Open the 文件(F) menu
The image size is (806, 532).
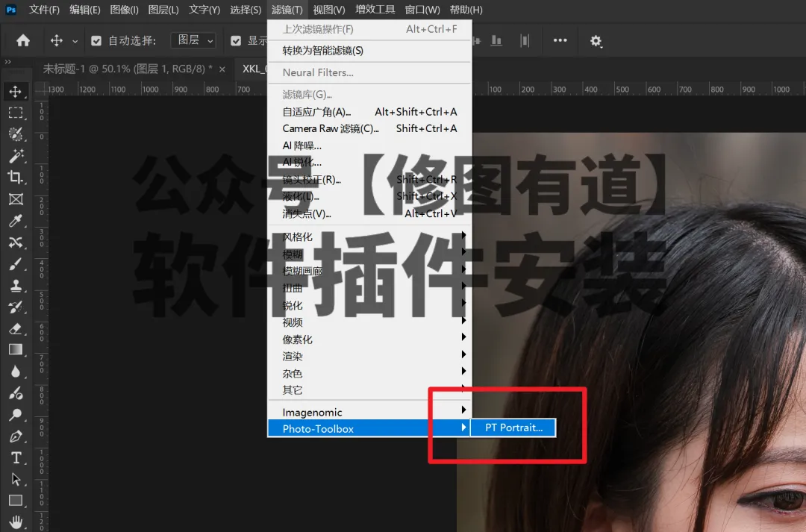(x=44, y=10)
